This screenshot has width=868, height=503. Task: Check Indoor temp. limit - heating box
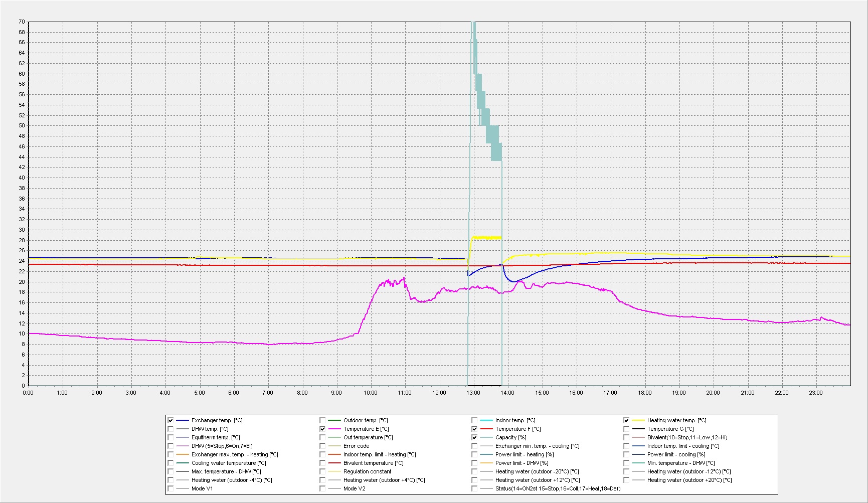[x=322, y=454]
